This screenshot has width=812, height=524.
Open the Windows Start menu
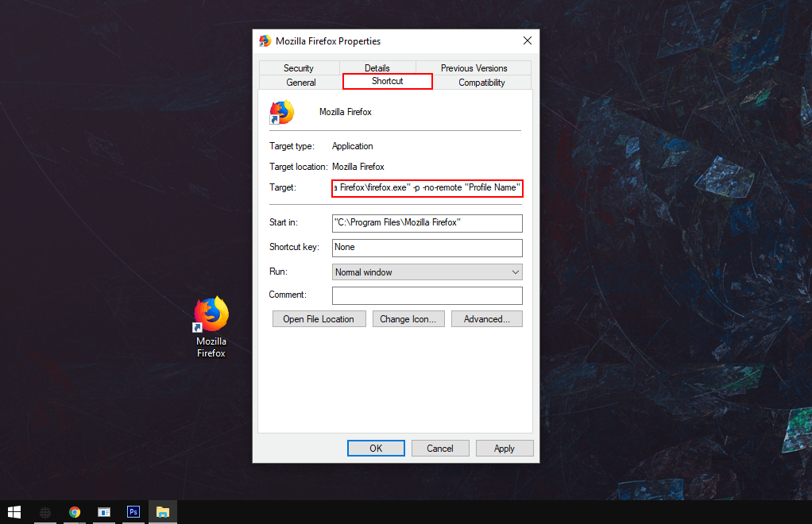click(x=14, y=512)
